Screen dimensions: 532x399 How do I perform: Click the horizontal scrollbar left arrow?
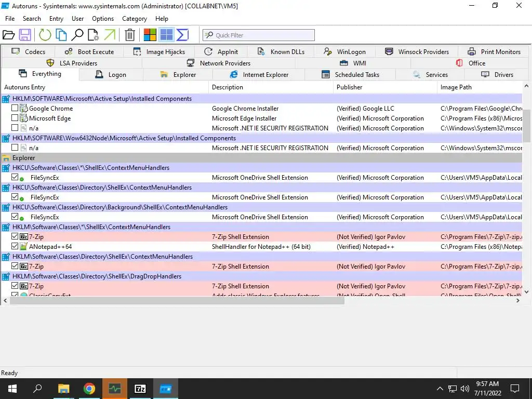click(x=5, y=301)
